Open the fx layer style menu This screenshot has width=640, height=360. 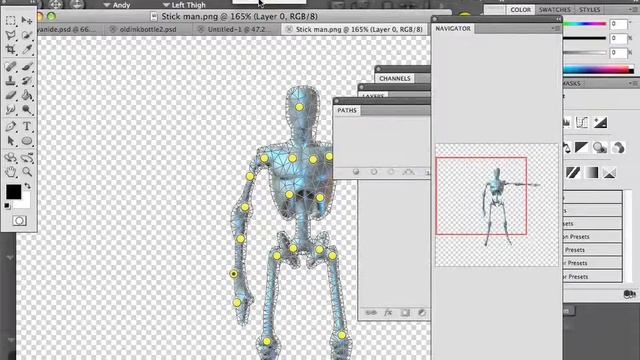point(388,313)
